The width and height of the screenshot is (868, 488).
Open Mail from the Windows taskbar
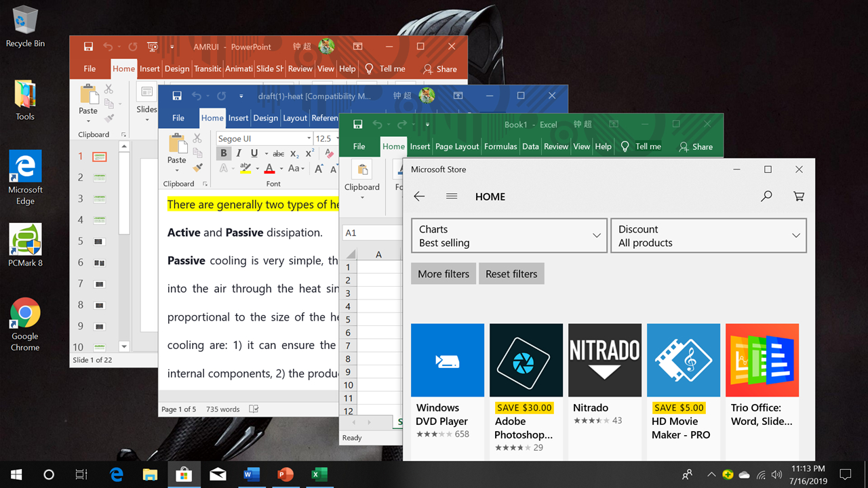[x=218, y=474]
